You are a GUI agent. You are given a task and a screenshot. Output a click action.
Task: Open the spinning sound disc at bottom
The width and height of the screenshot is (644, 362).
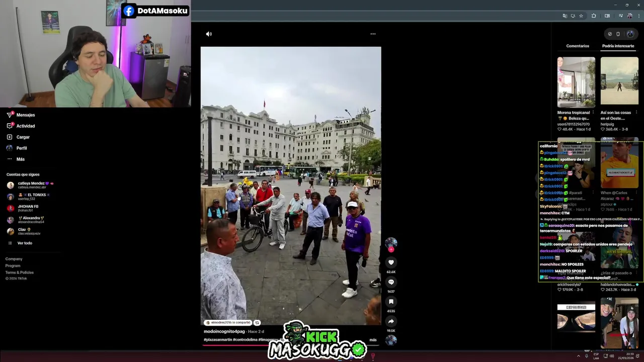(391, 340)
